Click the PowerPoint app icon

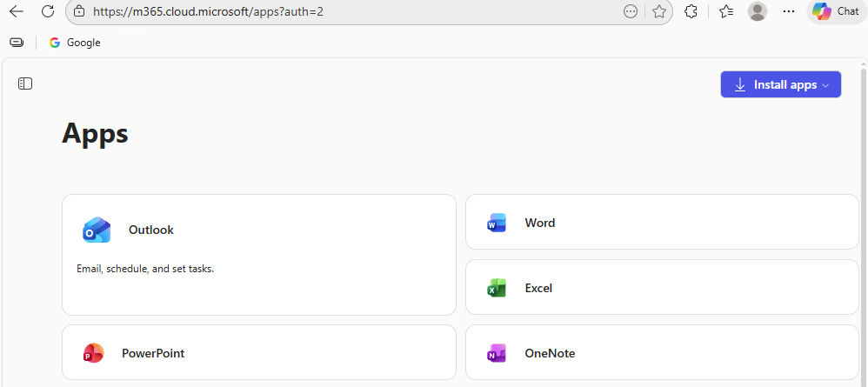pos(93,353)
